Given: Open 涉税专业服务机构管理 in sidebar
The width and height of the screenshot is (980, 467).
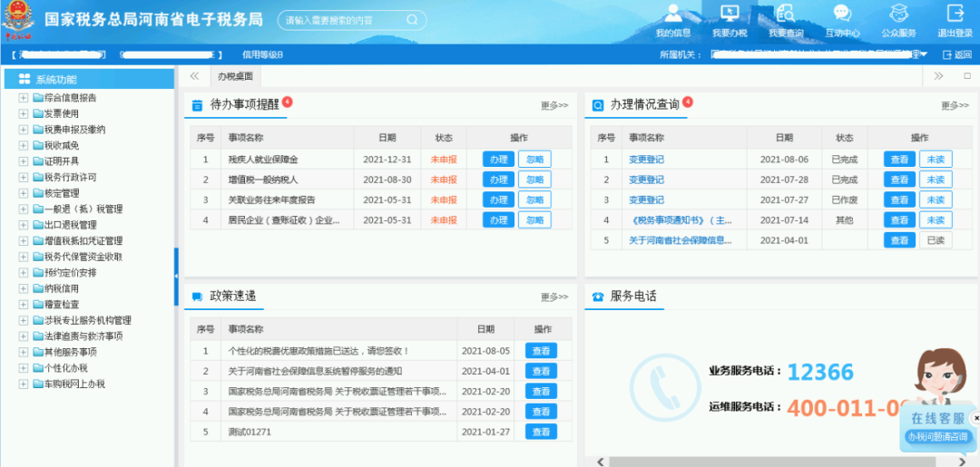Looking at the screenshot, I should pyautogui.click(x=87, y=320).
